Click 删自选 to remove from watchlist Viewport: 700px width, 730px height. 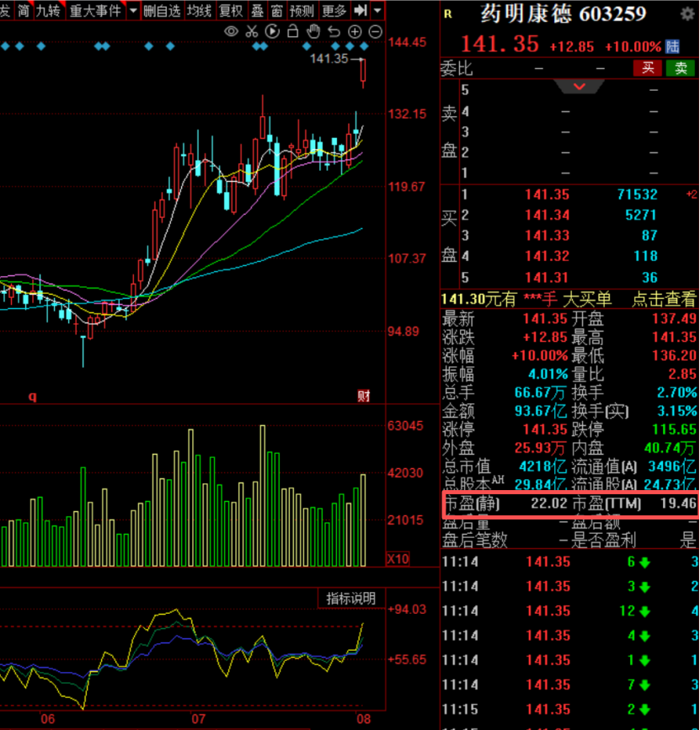[162, 10]
